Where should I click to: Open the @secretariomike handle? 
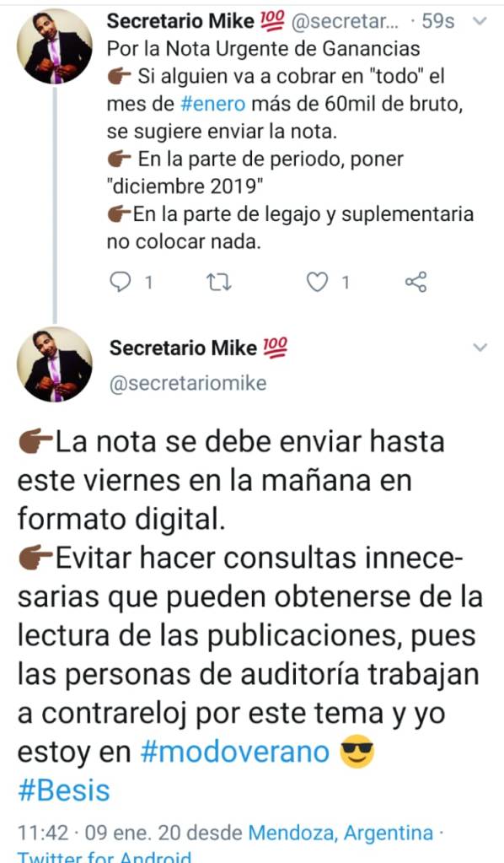pyautogui.click(x=188, y=383)
